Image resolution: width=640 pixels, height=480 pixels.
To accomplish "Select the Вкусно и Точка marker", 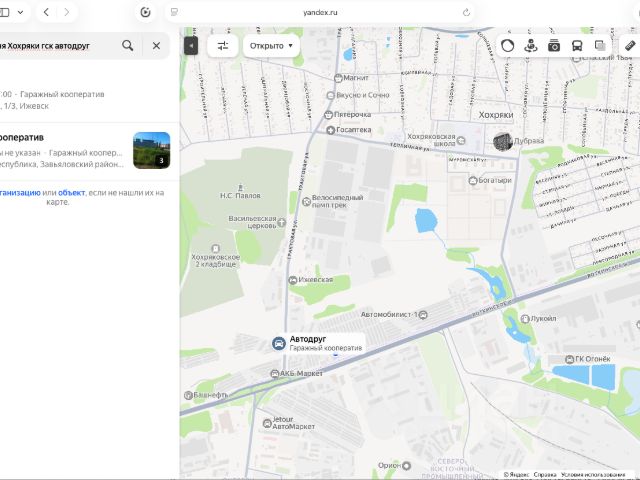I will pos(331,96).
